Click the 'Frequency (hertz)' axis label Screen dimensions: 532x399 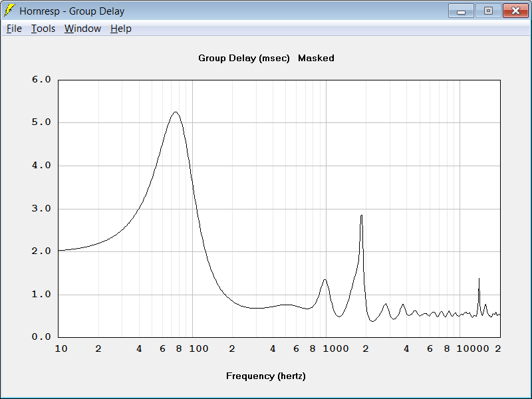click(x=266, y=376)
